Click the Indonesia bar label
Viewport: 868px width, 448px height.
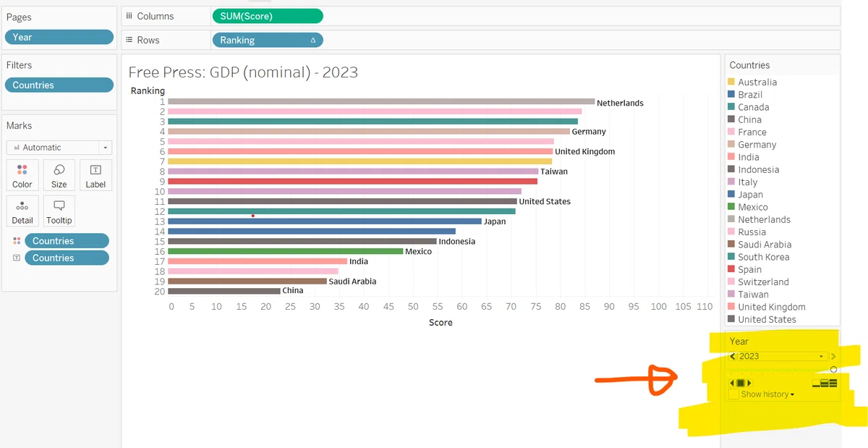pyautogui.click(x=457, y=241)
